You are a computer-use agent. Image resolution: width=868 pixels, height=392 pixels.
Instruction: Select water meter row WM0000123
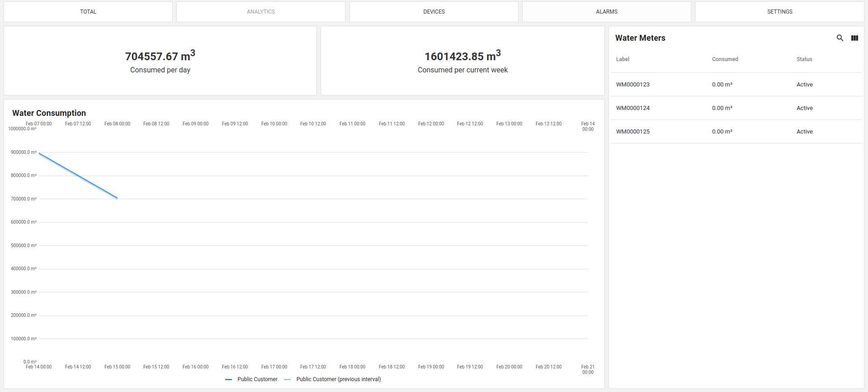pyautogui.click(x=632, y=85)
